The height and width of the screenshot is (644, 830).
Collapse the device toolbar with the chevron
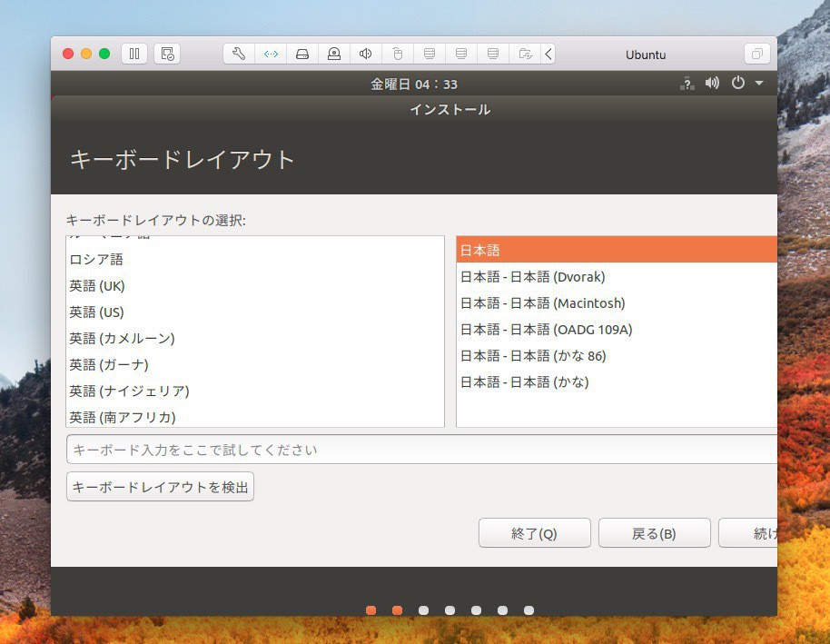click(548, 54)
